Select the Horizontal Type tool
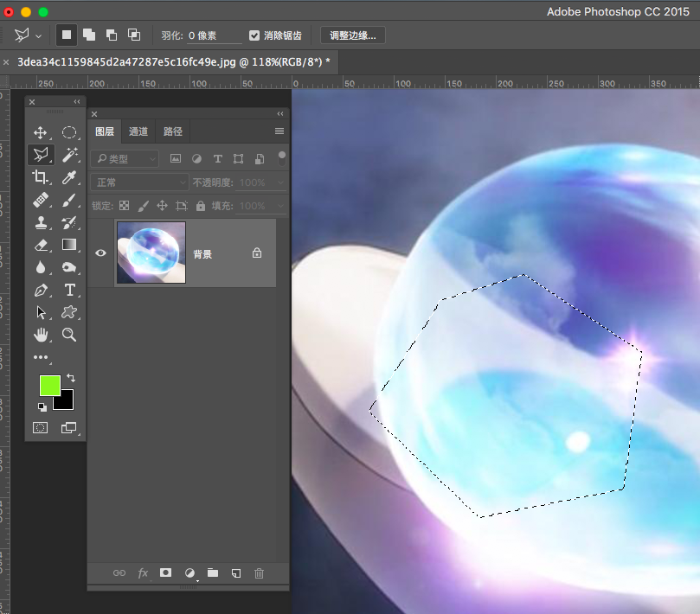700x614 pixels. [69, 290]
